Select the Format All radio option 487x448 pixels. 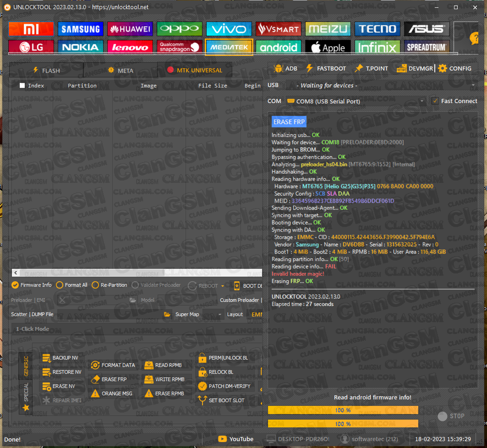59,285
